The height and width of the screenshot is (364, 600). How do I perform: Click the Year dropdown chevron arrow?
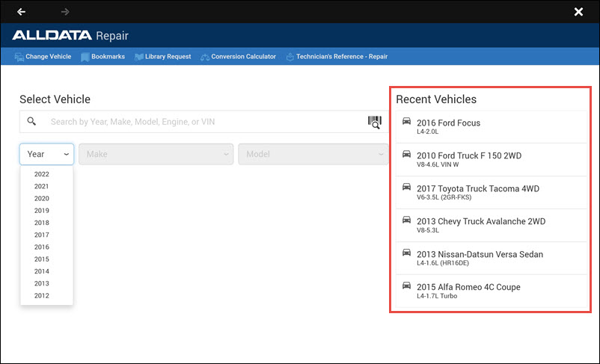(66, 155)
